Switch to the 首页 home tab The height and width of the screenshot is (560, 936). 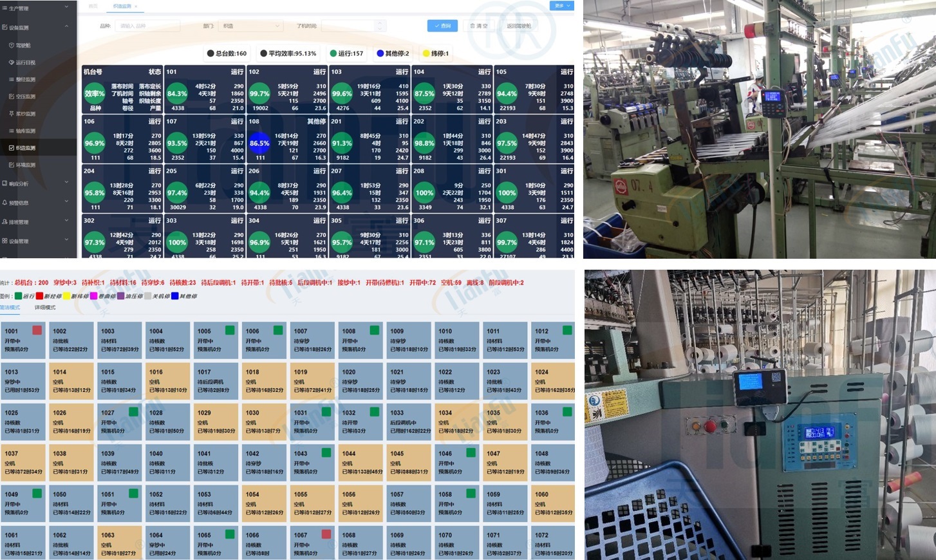[93, 6]
